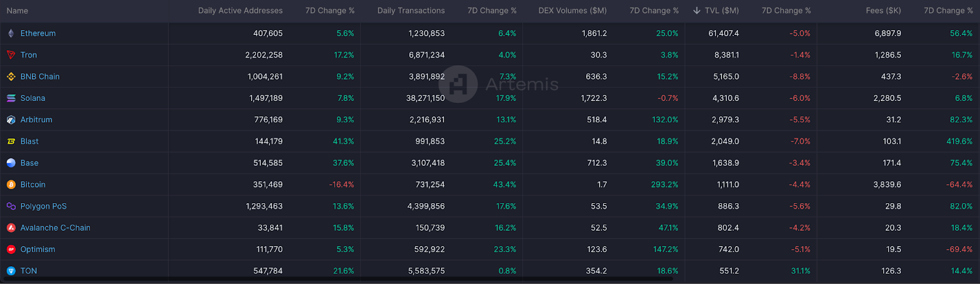The height and width of the screenshot is (284, 980).
Task: Select Avalanche C-Chain TVL value 802.4
Action: (728, 228)
